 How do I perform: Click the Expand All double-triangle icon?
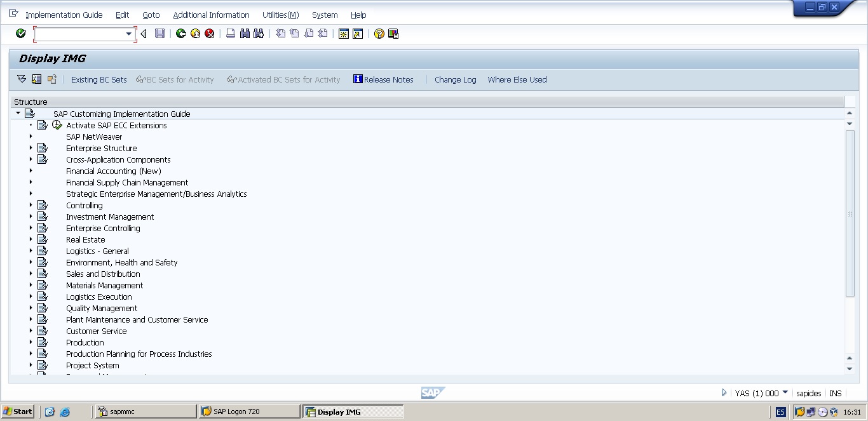pyautogui.click(x=22, y=79)
